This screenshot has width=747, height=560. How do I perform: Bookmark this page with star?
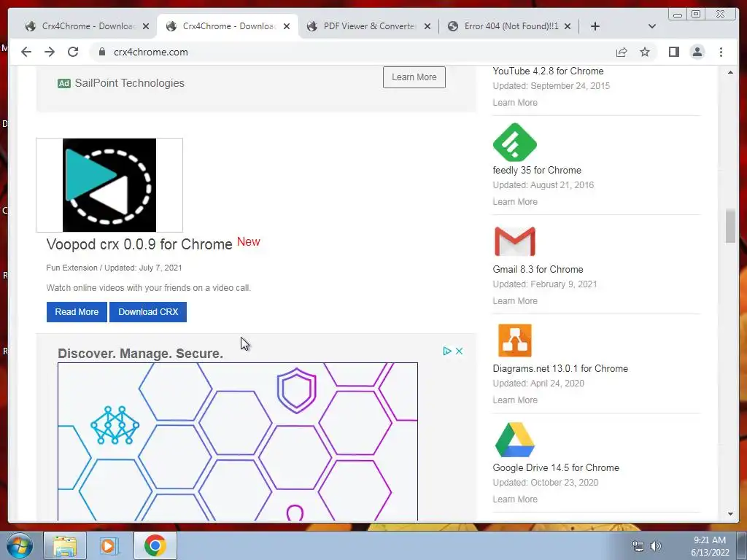click(x=645, y=52)
